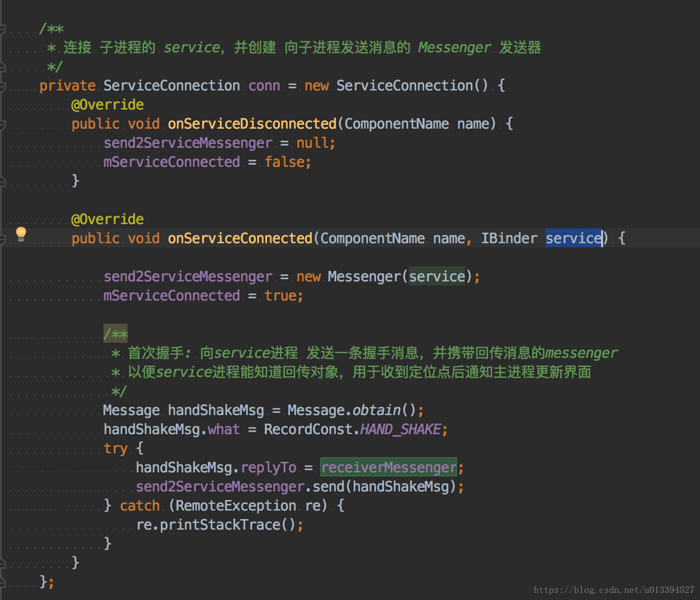Collapse the onServiceConnected method fold marker
The image size is (700, 600).
point(3,239)
